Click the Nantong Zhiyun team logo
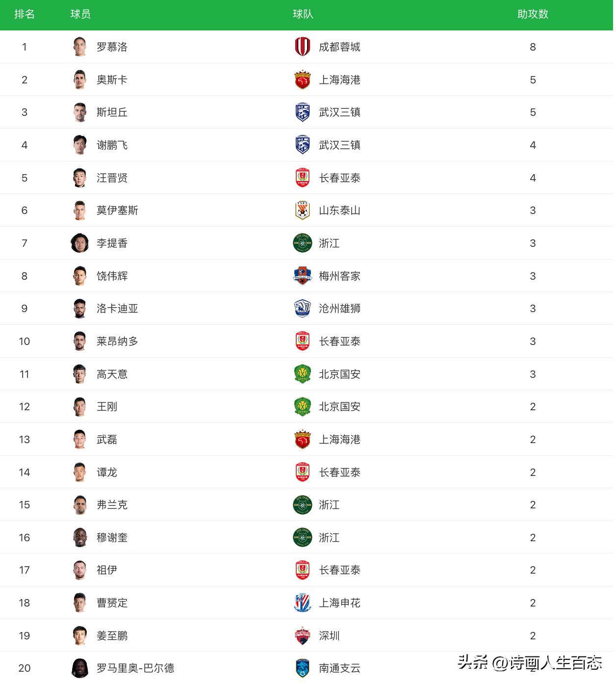The image size is (616, 684). [x=303, y=668]
